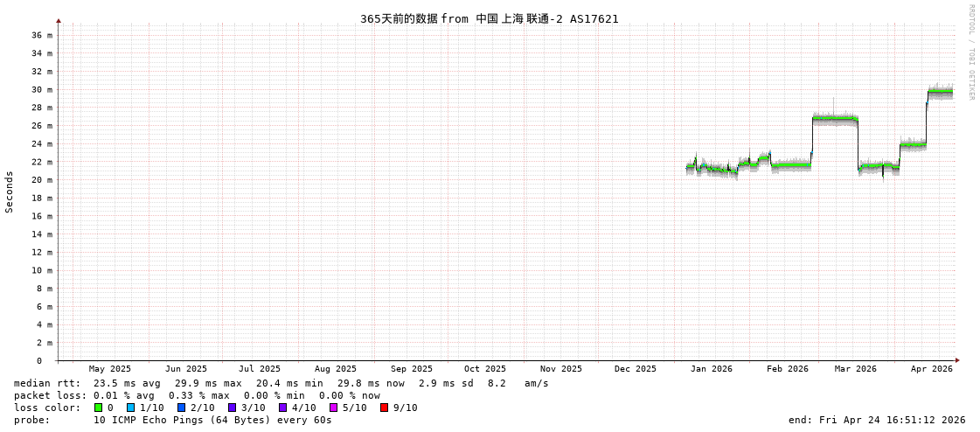The height and width of the screenshot is (432, 980).
Task: Click the Apr 2026 x-axis label
Action: pos(931,369)
